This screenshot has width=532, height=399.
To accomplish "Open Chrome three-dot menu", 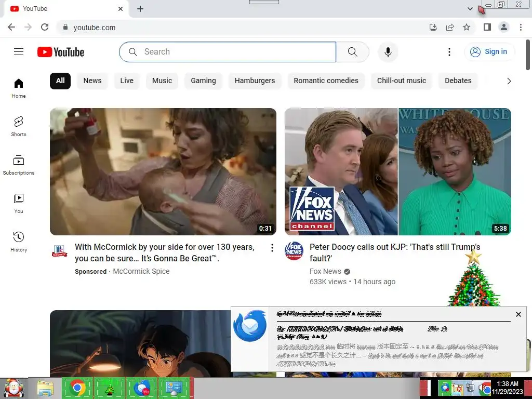I will tap(521, 27).
